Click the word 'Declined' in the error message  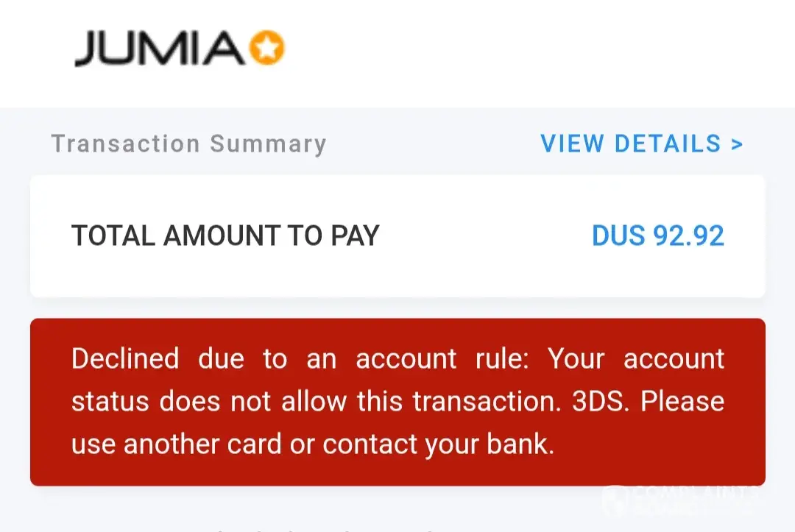pos(125,359)
